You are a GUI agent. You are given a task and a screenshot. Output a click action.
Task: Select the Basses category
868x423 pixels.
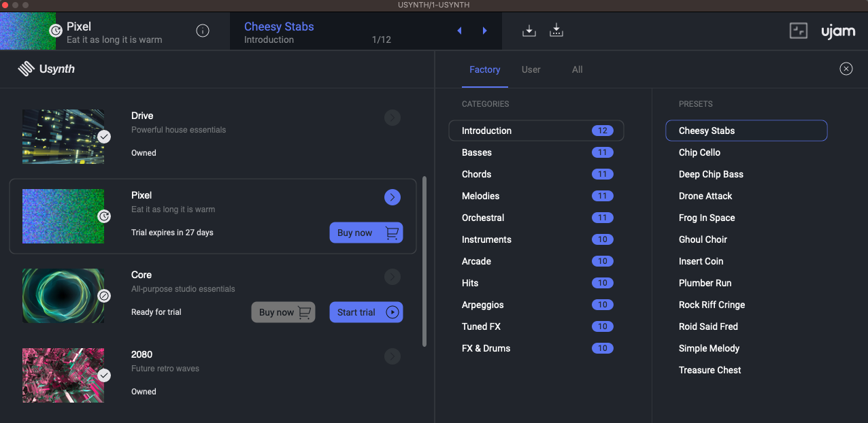(536, 152)
